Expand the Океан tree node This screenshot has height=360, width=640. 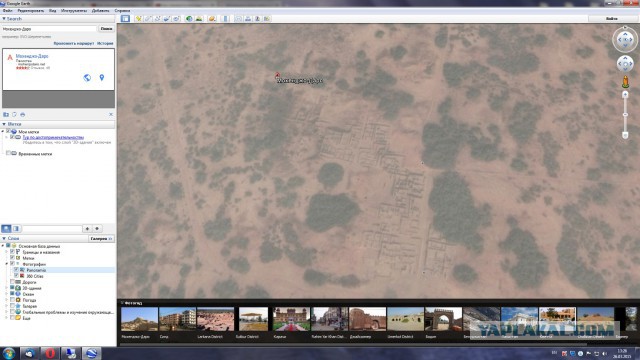click(x=7, y=294)
